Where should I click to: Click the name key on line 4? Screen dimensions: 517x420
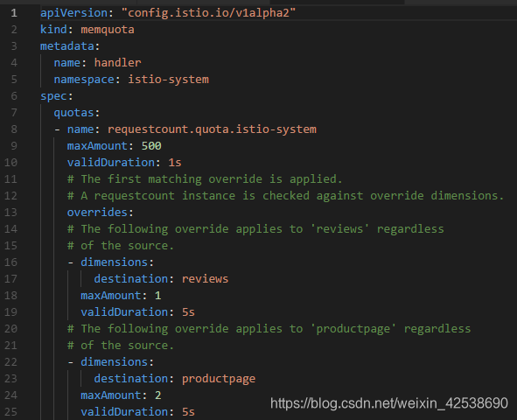pos(67,63)
